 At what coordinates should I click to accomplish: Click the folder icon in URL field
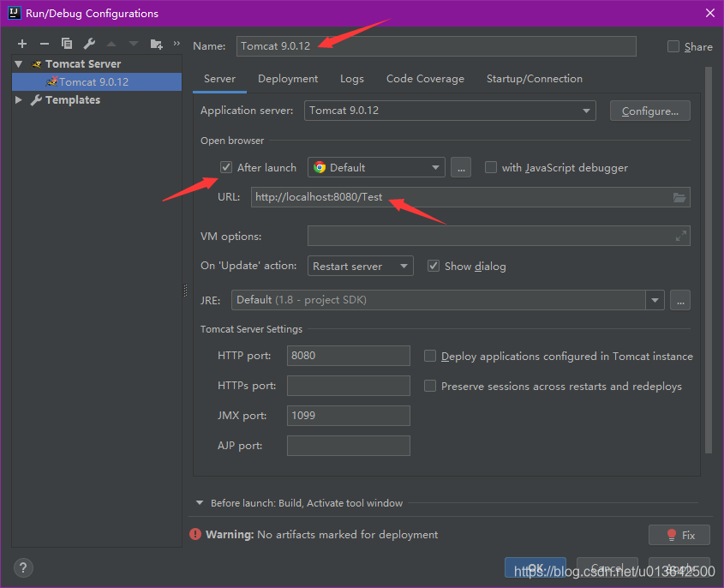(679, 197)
